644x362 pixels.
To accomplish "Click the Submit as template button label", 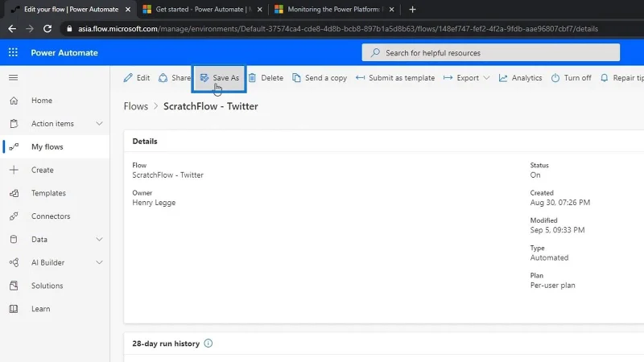I will [402, 77].
